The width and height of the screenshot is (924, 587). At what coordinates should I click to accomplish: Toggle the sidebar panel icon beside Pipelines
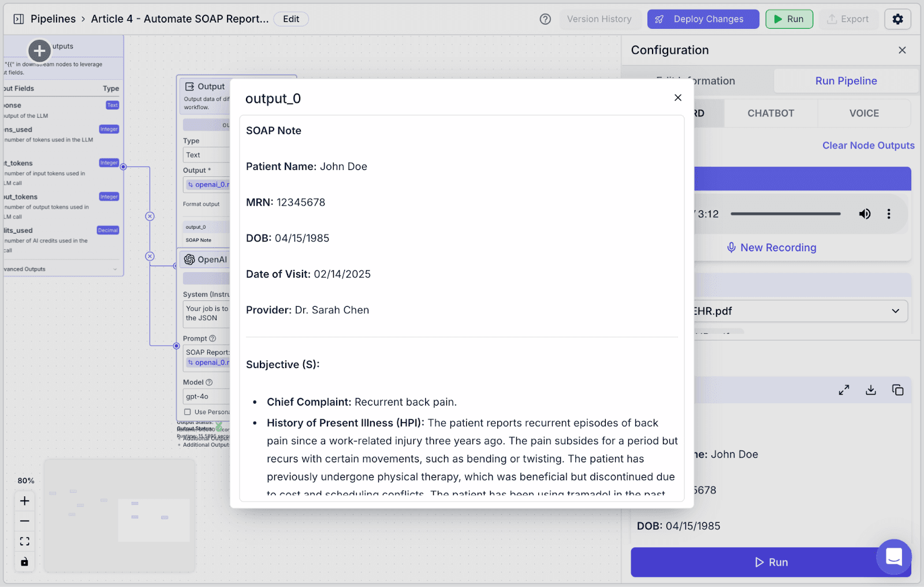[x=18, y=19]
